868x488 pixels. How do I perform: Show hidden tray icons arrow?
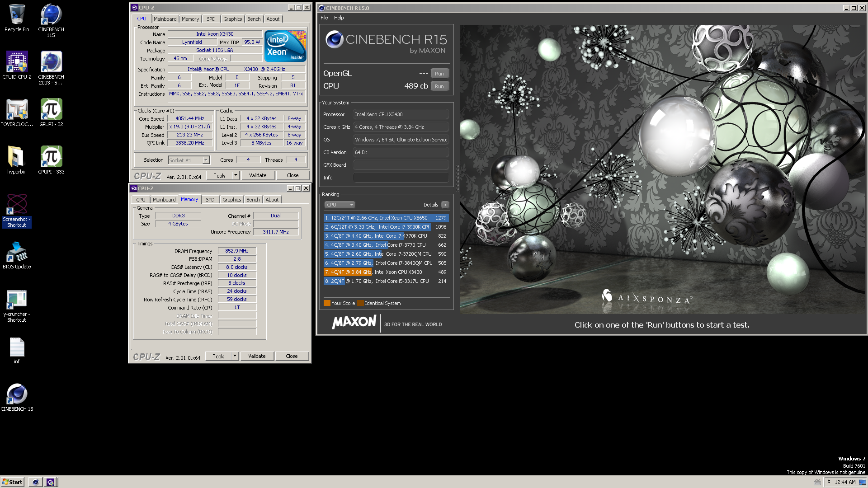pos(829,482)
